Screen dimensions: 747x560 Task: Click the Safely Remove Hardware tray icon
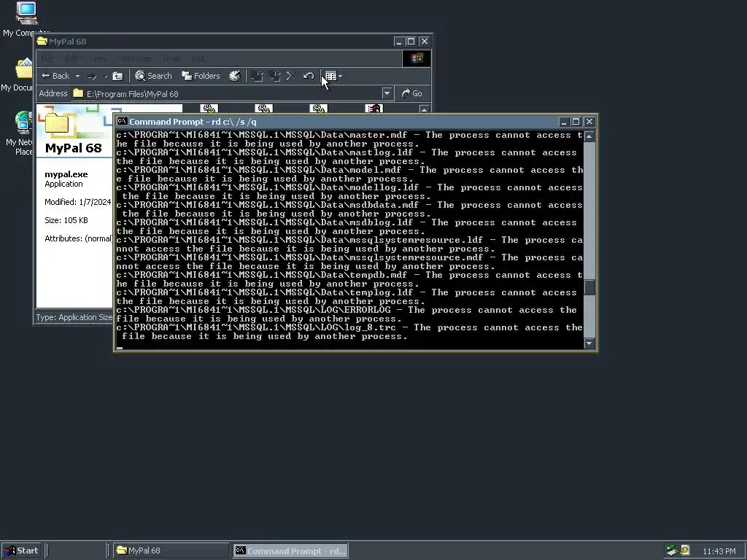click(672, 551)
